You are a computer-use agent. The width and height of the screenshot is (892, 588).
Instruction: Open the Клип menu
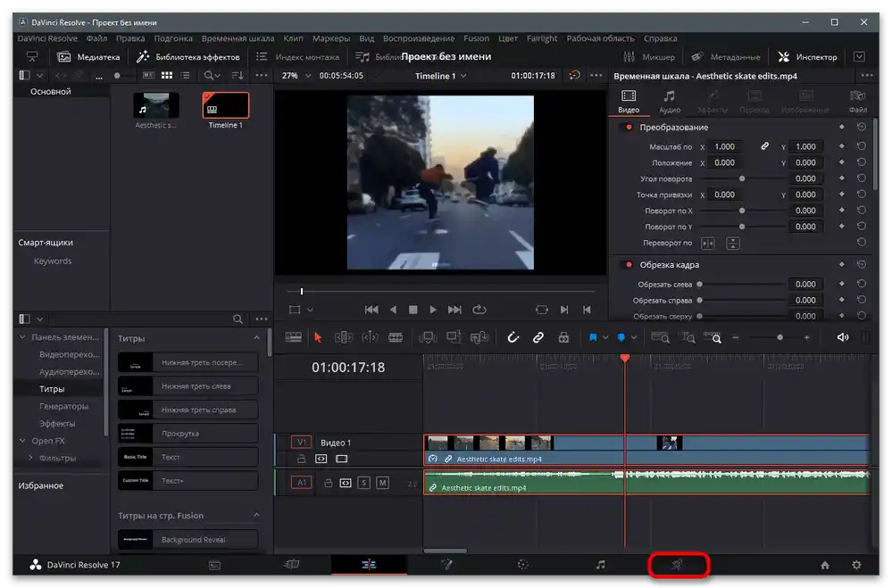(293, 38)
